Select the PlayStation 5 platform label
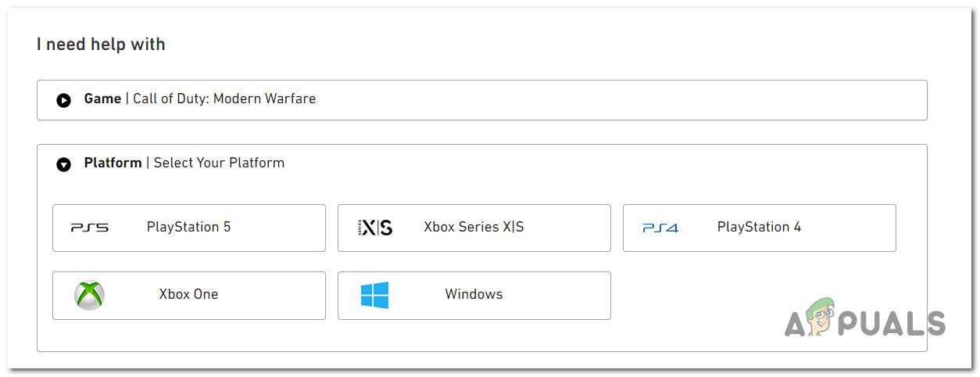The width and height of the screenshot is (980, 377). (189, 227)
